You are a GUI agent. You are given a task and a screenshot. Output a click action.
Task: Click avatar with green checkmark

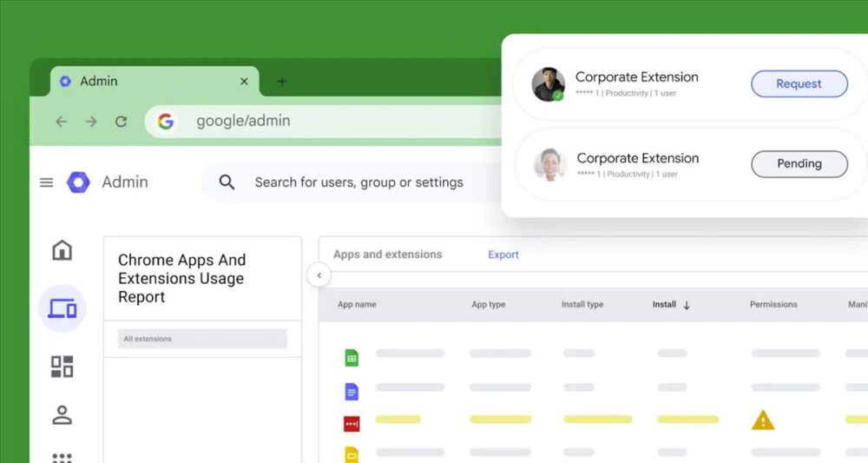pyautogui.click(x=548, y=85)
